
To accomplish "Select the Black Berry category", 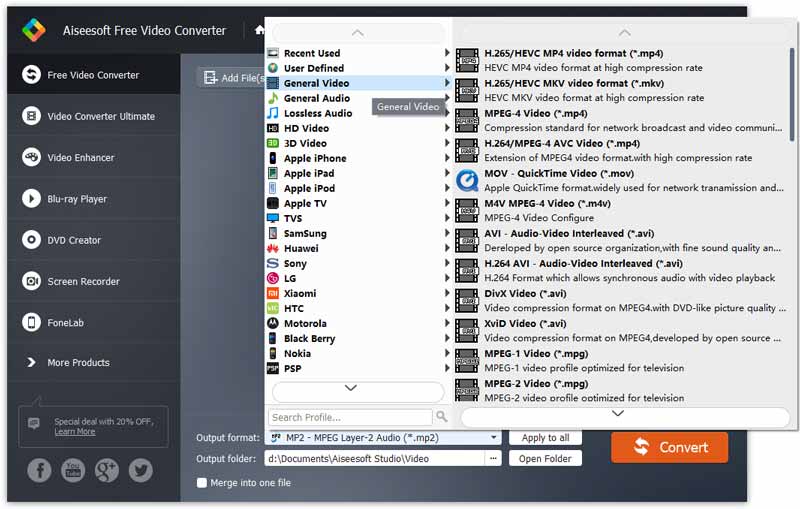I will pyautogui.click(x=357, y=339).
